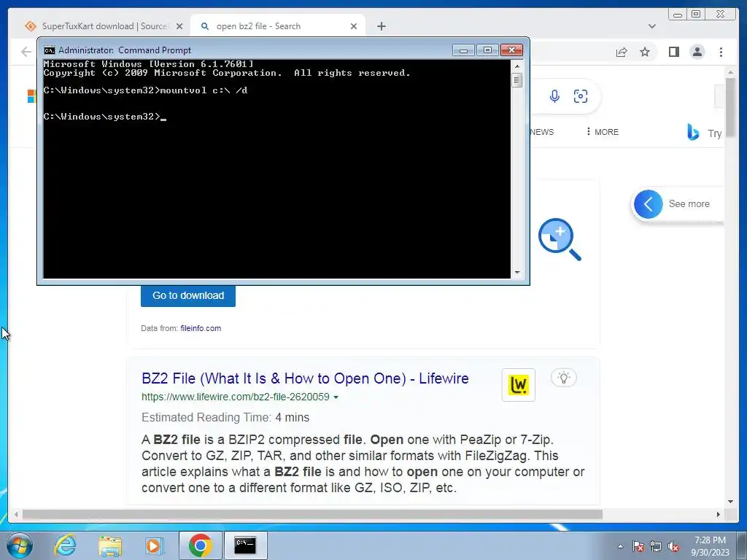This screenshot has height=560, width=747.
Task: Expand the Lifewire URL dropdown arrow
Action: tap(336, 397)
